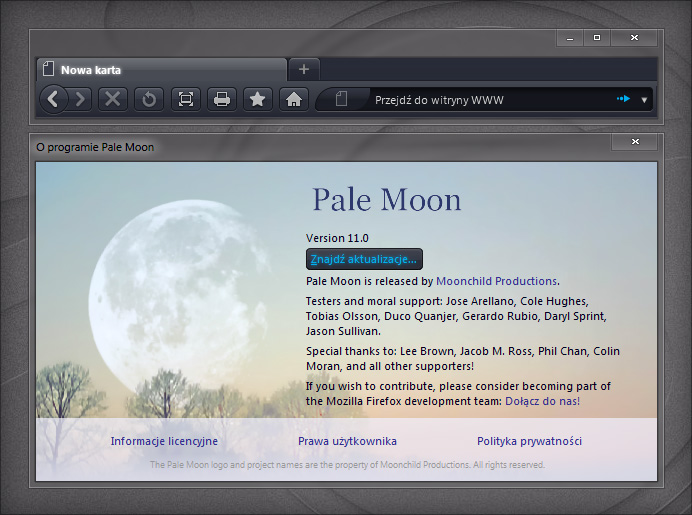Click the page icon on Nowa karta tab
The image size is (692, 515).
coord(48,69)
